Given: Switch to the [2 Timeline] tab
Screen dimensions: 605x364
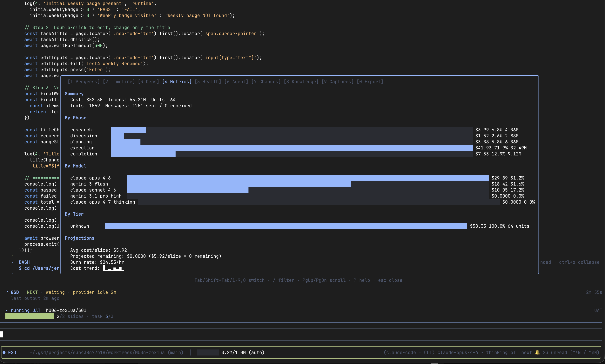Looking at the screenshot, I should [x=119, y=82].
